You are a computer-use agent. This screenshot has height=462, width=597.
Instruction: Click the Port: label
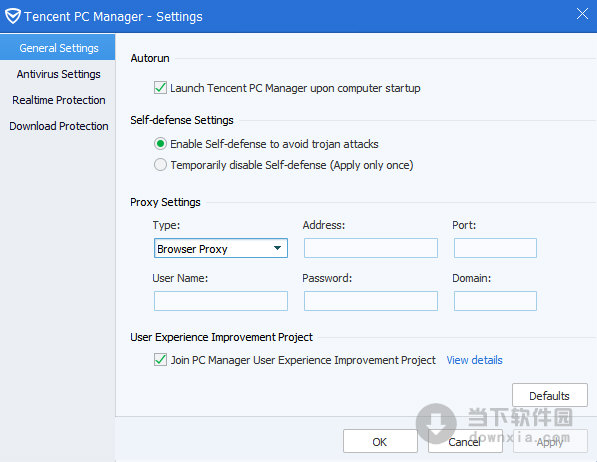tap(464, 225)
